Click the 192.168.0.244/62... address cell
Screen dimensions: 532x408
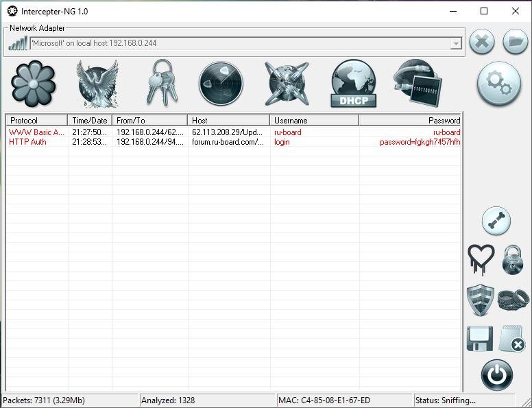(150, 132)
